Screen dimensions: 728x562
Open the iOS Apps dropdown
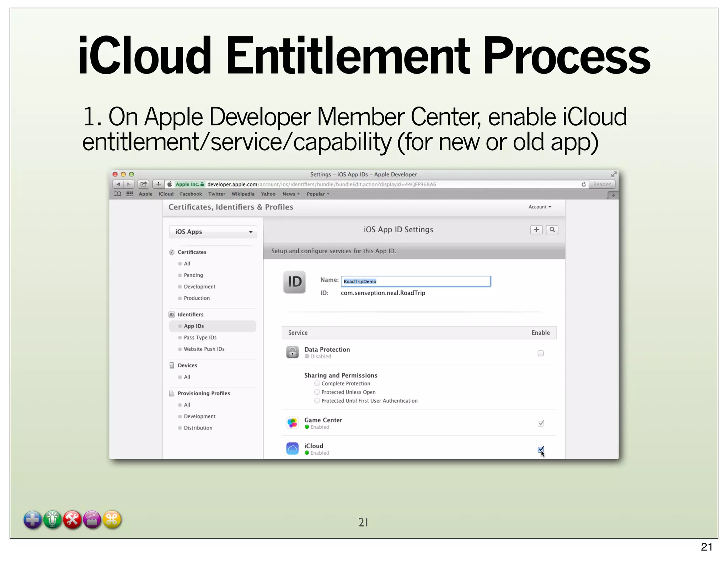213,232
